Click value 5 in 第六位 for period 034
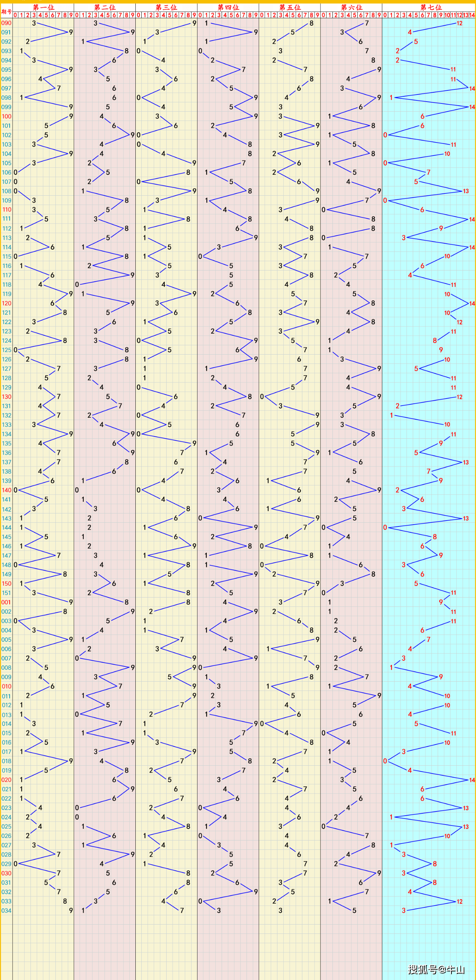Image resolution: width=476 pixels, height=980 pixels. pyautogui.click(x=354, y=910)
